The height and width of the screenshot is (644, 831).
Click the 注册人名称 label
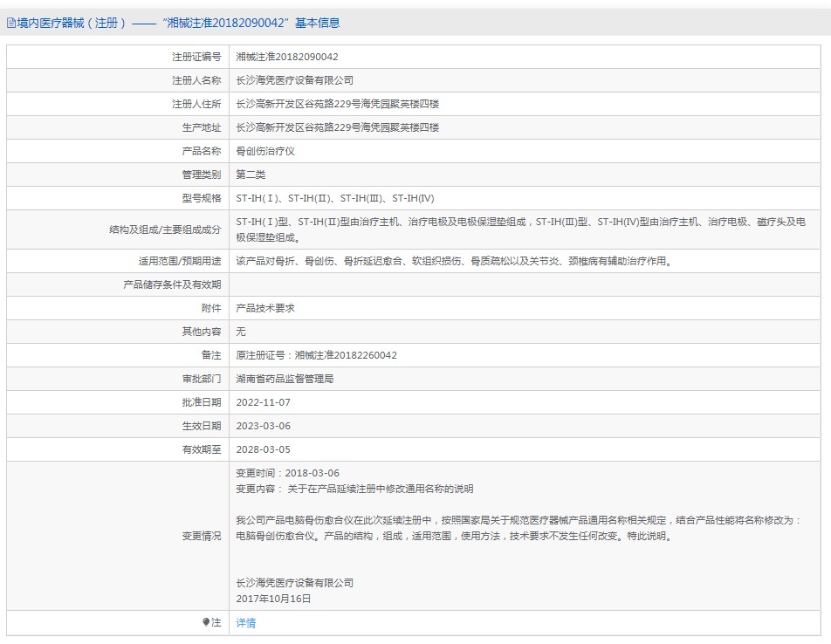[x=196, y=80]
